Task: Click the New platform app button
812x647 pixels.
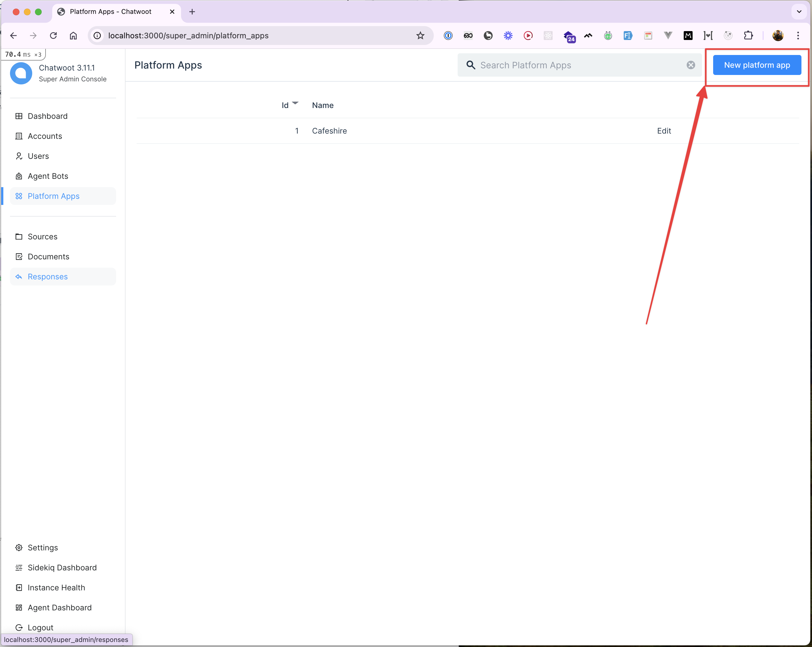Action: [x=757, y=65]
